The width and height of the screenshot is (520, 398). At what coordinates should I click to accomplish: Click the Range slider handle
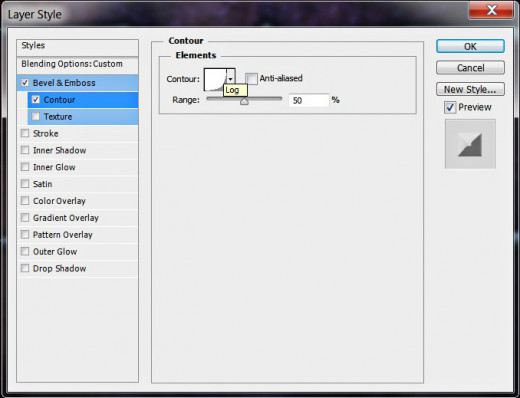[x=244, y=101]
